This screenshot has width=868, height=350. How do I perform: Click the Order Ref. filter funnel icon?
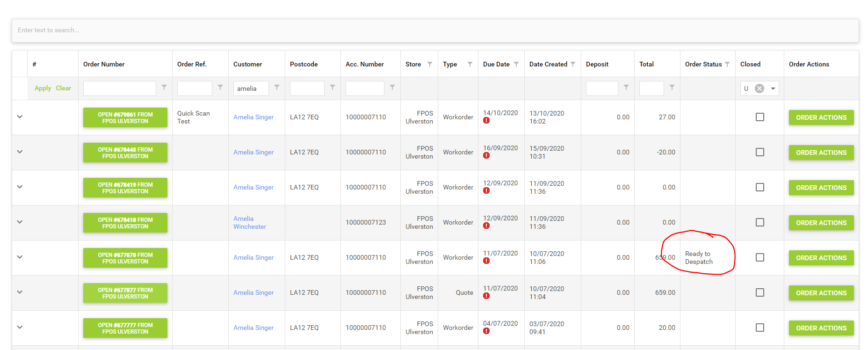pyautogui.click(x=220, y=87)
